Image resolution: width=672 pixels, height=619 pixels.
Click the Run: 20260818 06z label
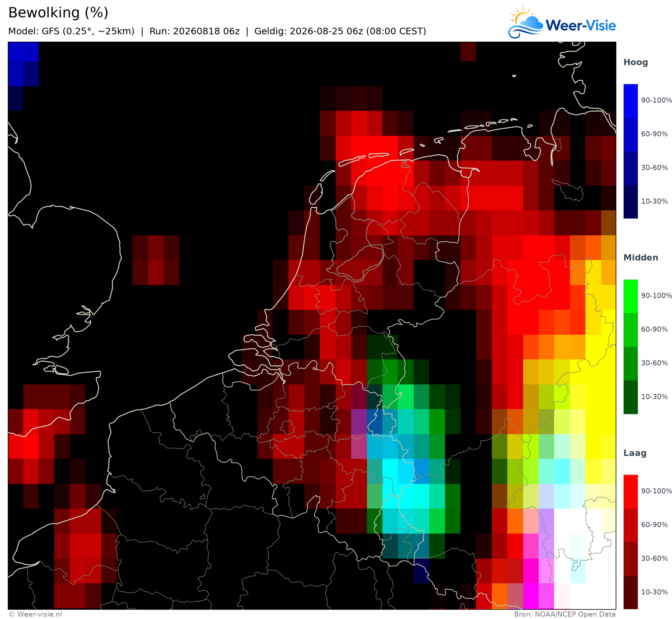coord(195,31)
